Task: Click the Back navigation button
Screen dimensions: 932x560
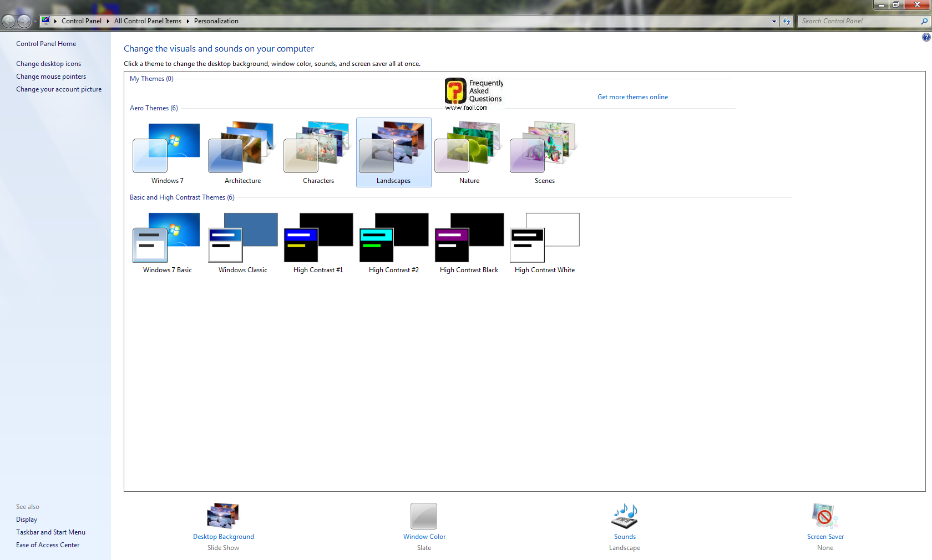Action: [x=8, y=21]
